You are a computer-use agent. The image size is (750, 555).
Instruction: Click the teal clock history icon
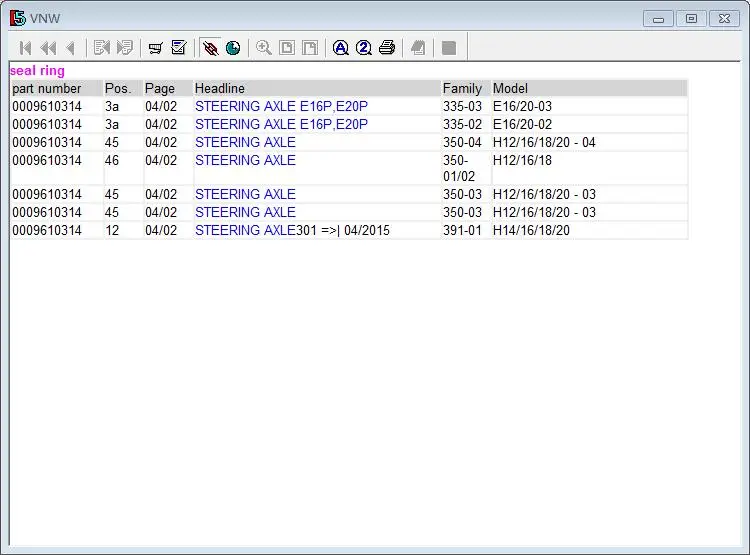233,48
